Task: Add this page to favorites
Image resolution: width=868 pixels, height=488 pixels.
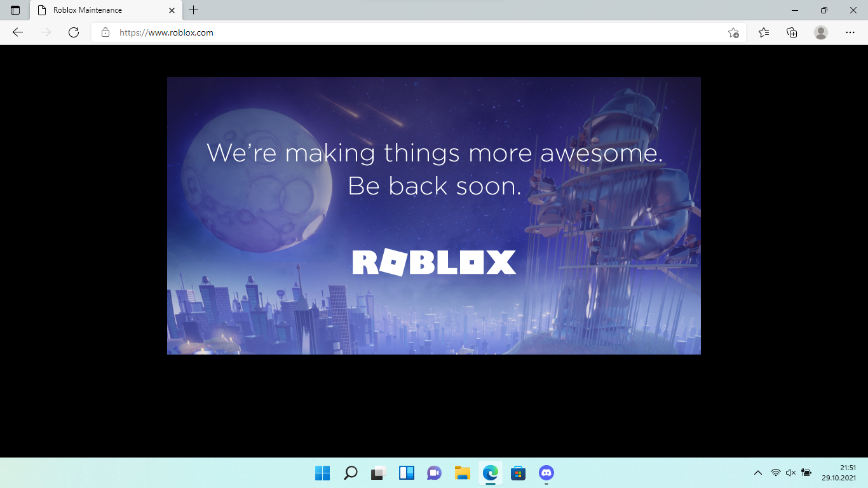Action: [733, 32]
